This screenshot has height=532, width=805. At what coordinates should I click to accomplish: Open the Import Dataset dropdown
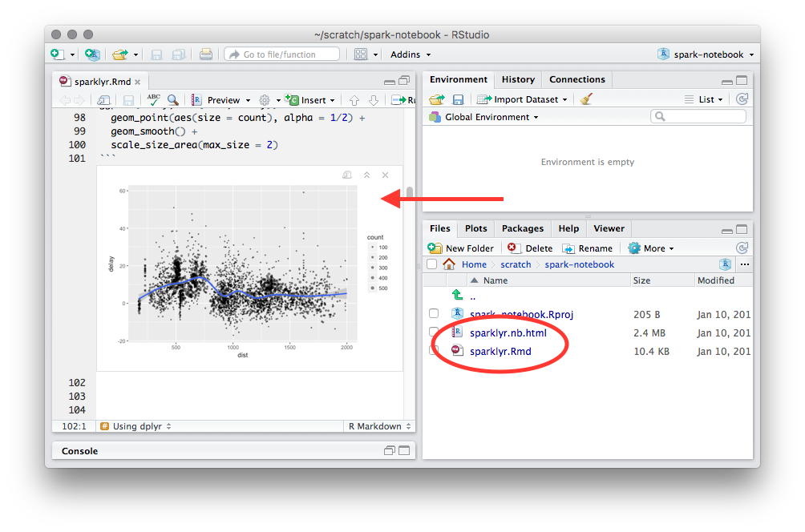pyautogui.click(x=523, y=99)
